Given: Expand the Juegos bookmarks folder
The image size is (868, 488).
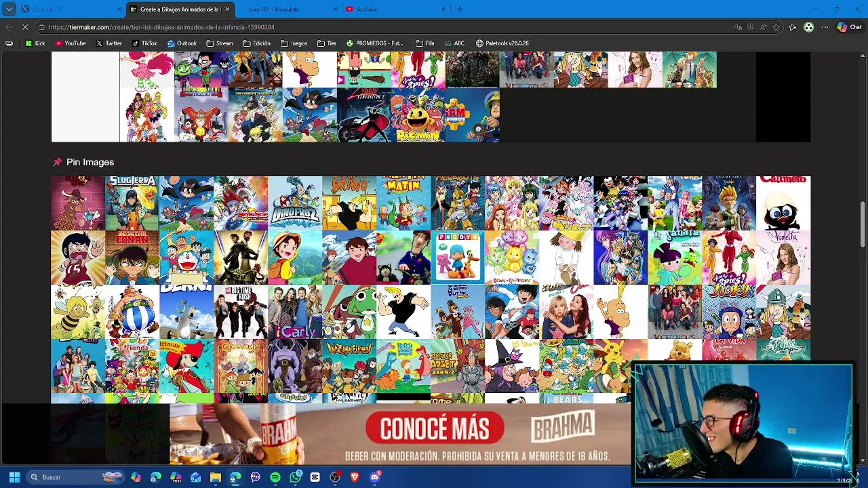Looking at the screenshot, I should pos(294,43).
